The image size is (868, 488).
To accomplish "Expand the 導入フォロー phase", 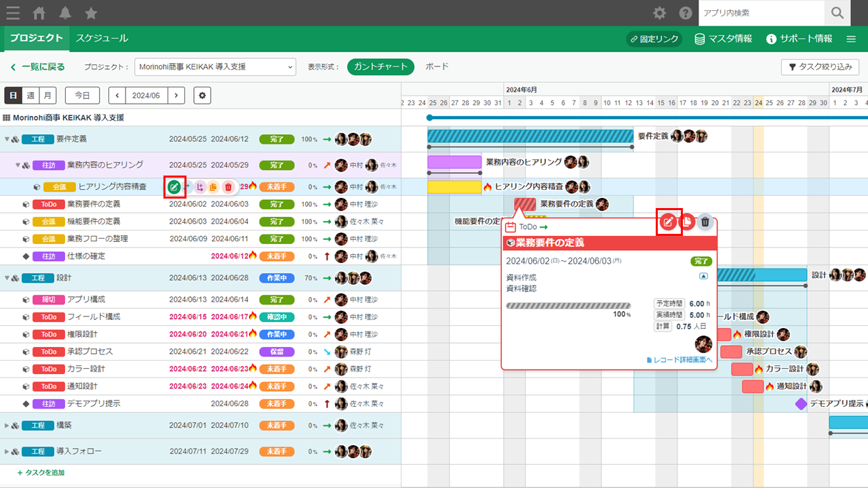I will click(7, 451).
